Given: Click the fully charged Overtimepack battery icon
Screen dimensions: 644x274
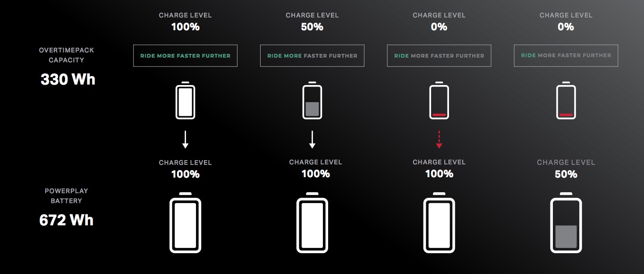Looking at the screenshot, I should [x=186, y=101].
